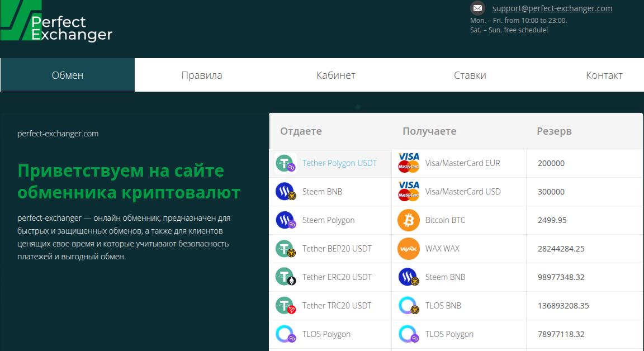Click reserve value 136893208.35

pos(563,305)
